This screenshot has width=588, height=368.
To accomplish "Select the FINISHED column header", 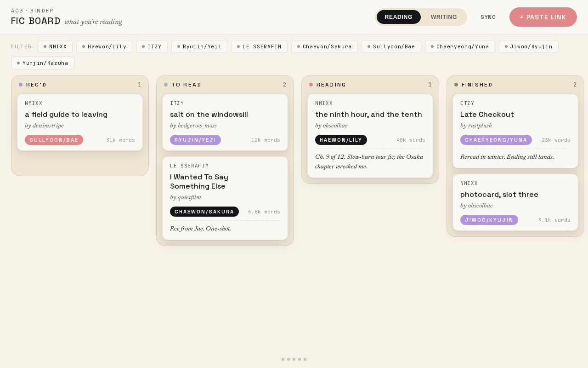I will point(515,85).
